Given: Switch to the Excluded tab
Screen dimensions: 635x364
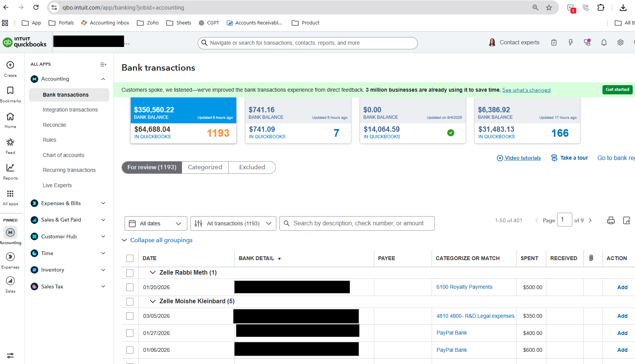Looking at the screenshot, I should (x=252, y=167).
